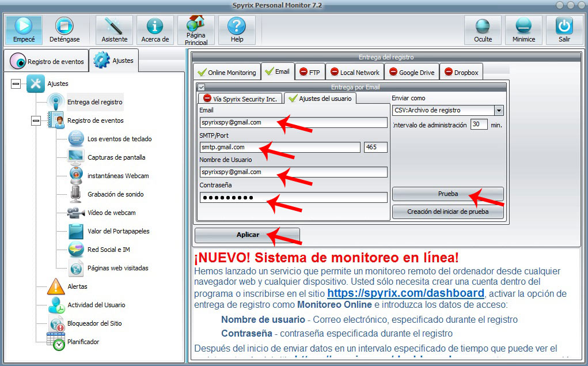
Task: Select 'Grabación de sonido' tree label
Action: coord(116,194)
